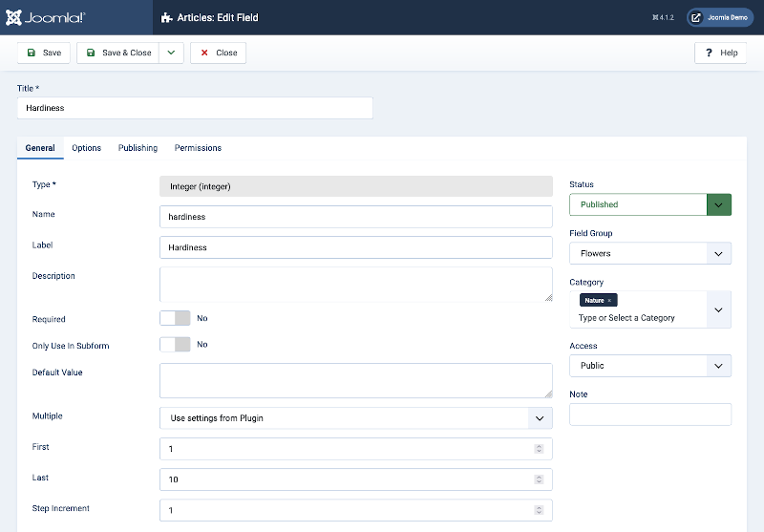Click the Note input field
Screen dimensions: 764x532
point(650,415)
